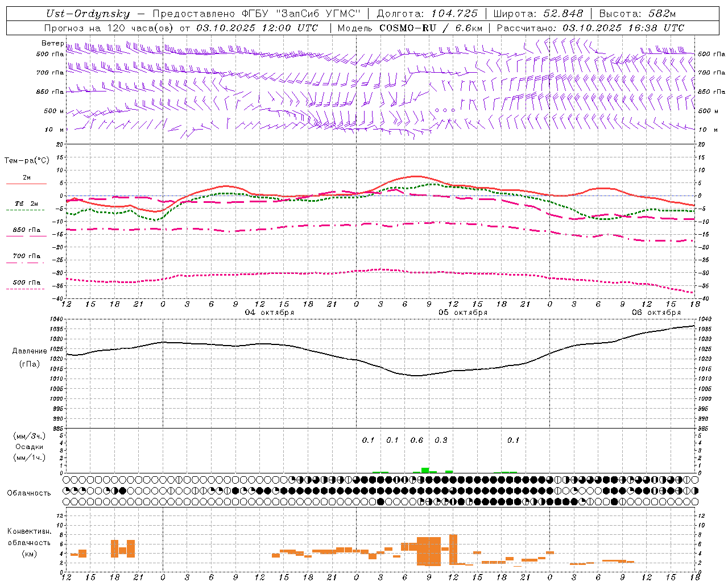
Task: Click the date label 05 октября
Action: point(463,313)
